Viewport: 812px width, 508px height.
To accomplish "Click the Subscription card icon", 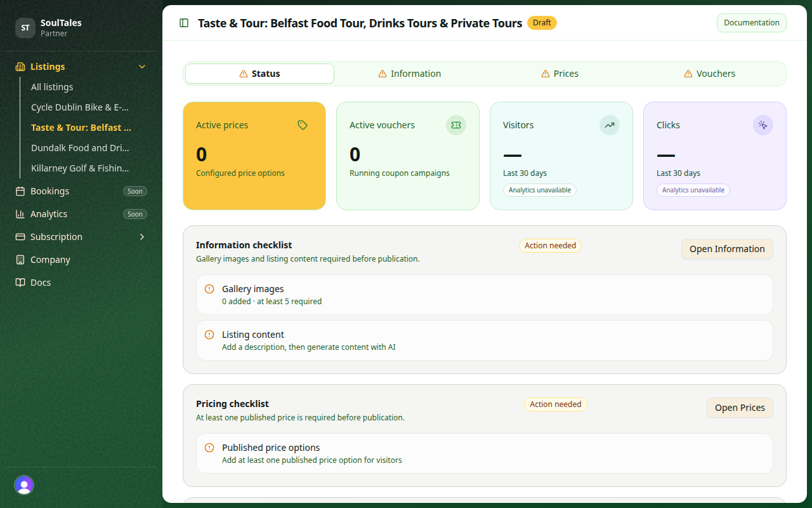I will [20, 237].
